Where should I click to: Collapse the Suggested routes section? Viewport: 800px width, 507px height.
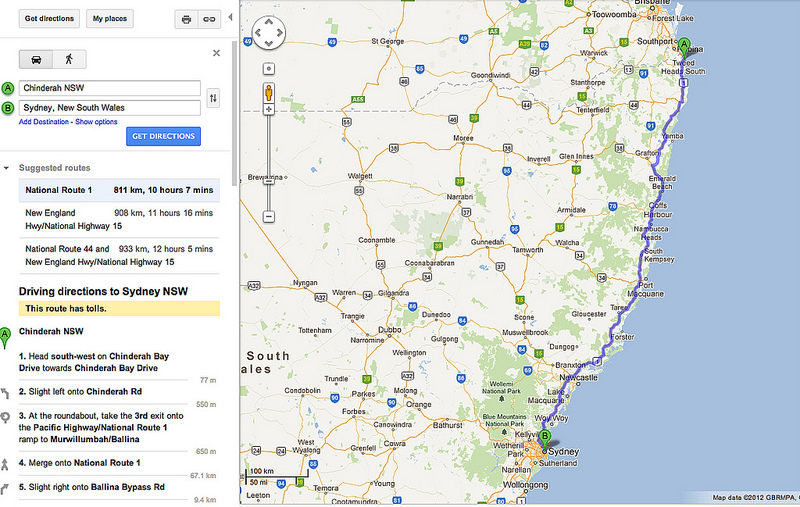pos(6,168)
